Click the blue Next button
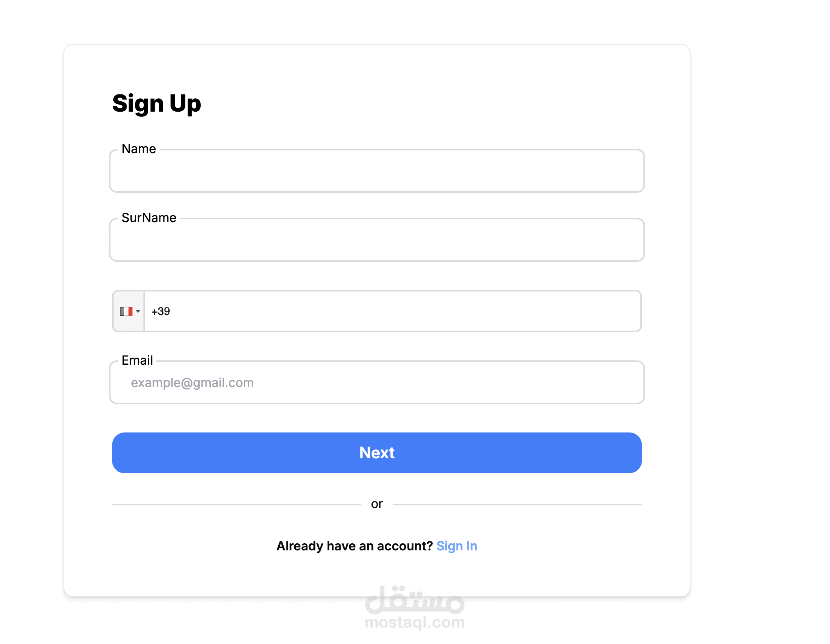 click(377, 453)
